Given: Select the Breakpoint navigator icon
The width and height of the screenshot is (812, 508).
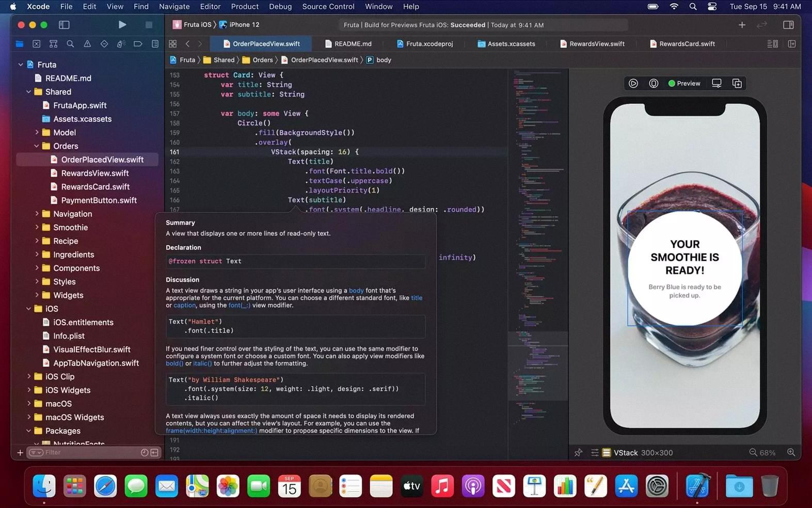Looking at the screenshot, I should click(138, 44).
